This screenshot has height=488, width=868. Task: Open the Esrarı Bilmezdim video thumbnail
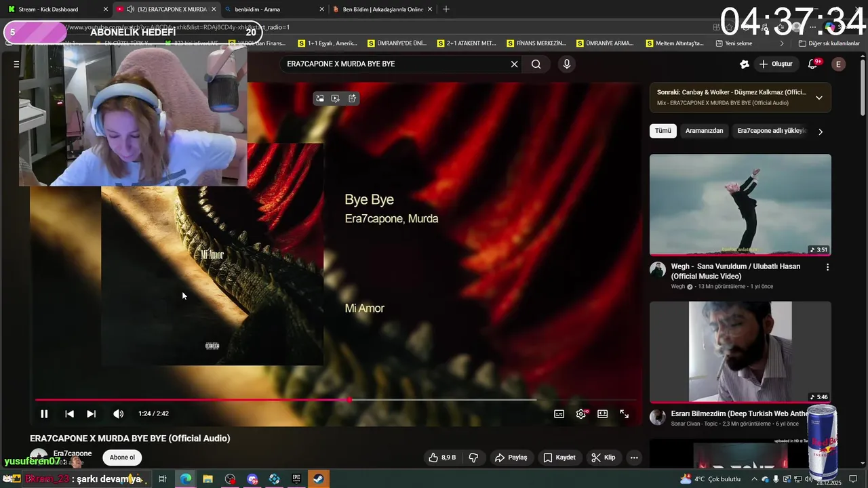pyautogui.click(x=741, y=352)
